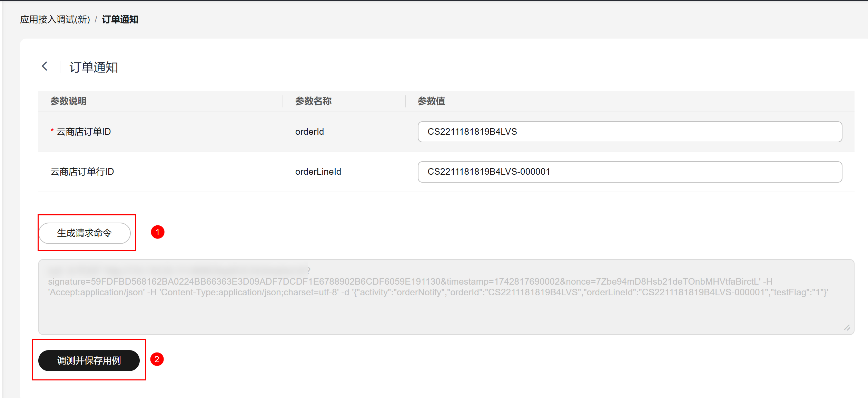Click the red circle marker number 2
The image size is (868, 398).
[x=157, y=359]
